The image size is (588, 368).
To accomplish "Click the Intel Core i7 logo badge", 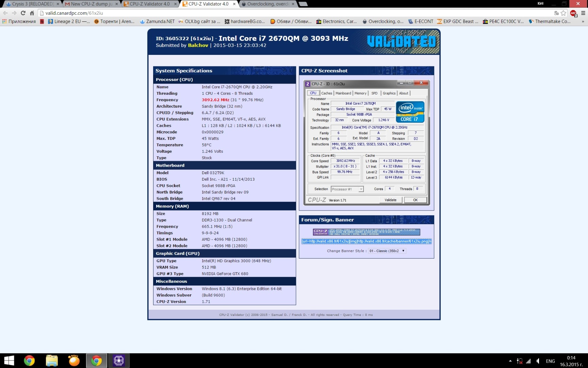I will point(410,112).
